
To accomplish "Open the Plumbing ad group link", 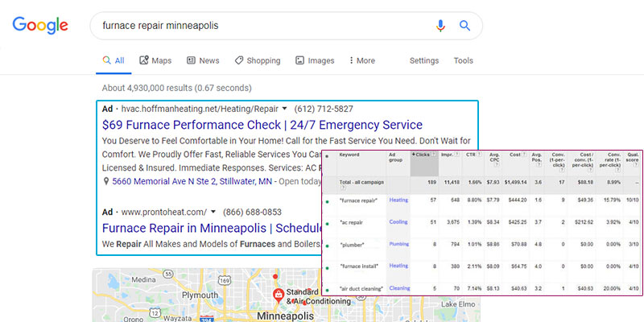I will [x=398, y=244].
